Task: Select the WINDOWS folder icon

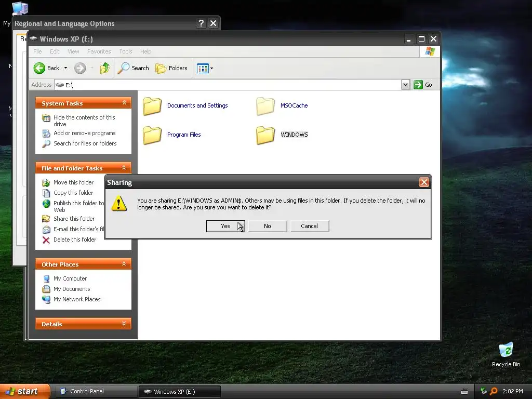Action: pos(265,136)
